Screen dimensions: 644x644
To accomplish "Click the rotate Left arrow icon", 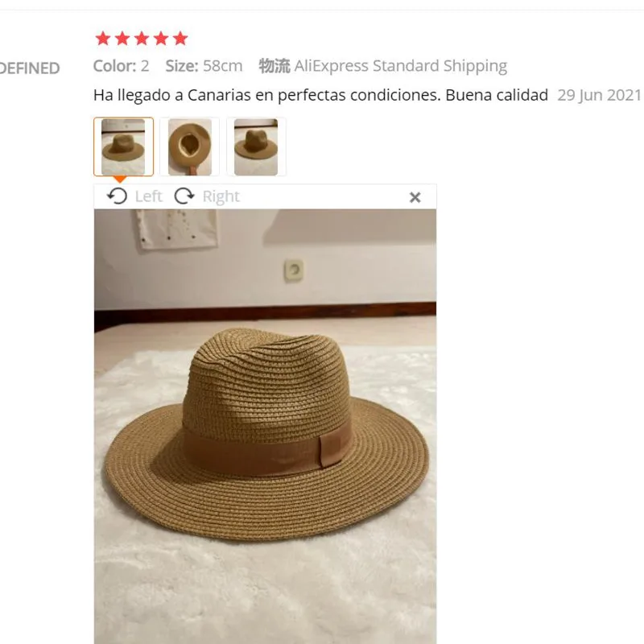I will (117, 196).
